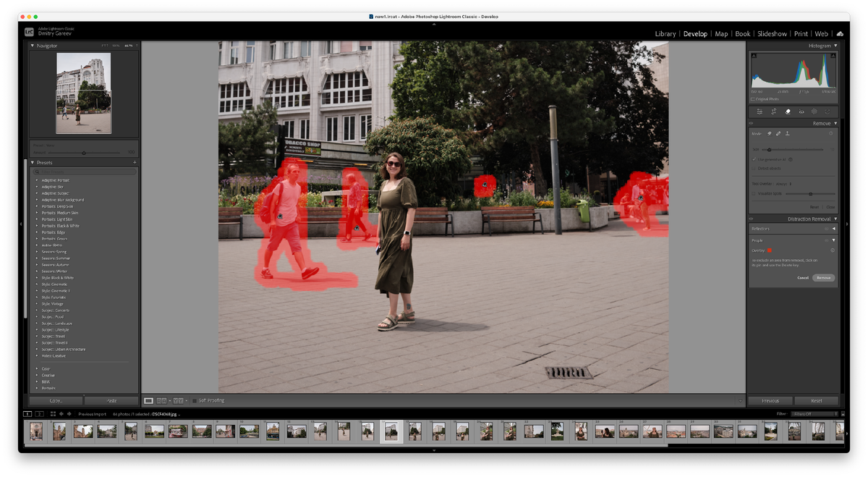
Task: Toggle Distraction Removal panel eye switch
Action: coord(752,219)
